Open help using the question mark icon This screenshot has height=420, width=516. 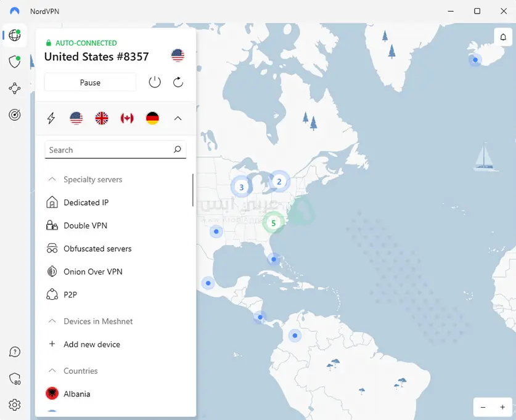pyautogui.click(x=14, y=351)
